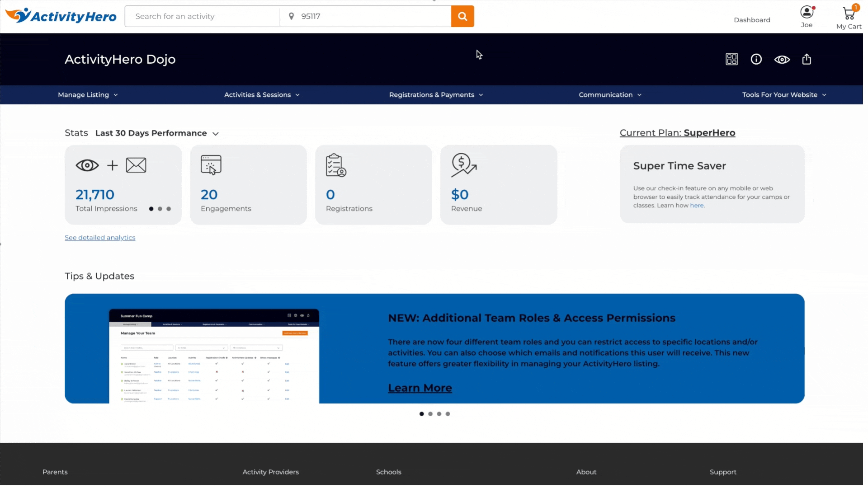Click the info circle icon

[x=756, y=59]
